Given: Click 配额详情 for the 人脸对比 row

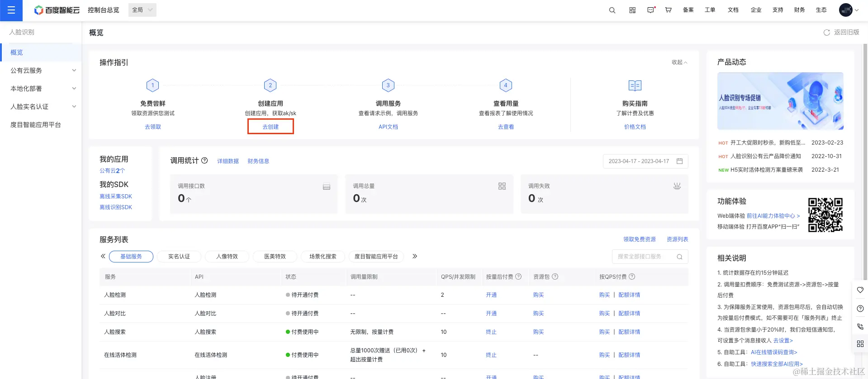Looking at the screenshot, I should point(629,313).
